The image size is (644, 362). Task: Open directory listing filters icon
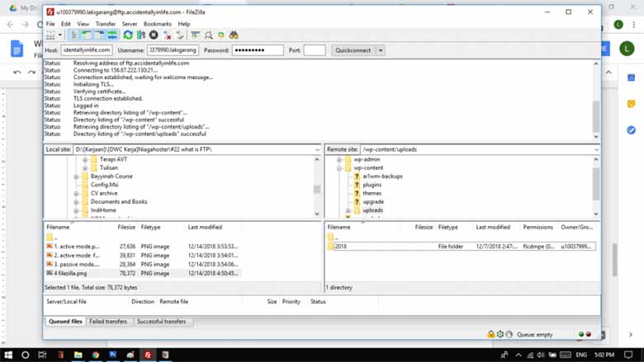click(196, 35)
